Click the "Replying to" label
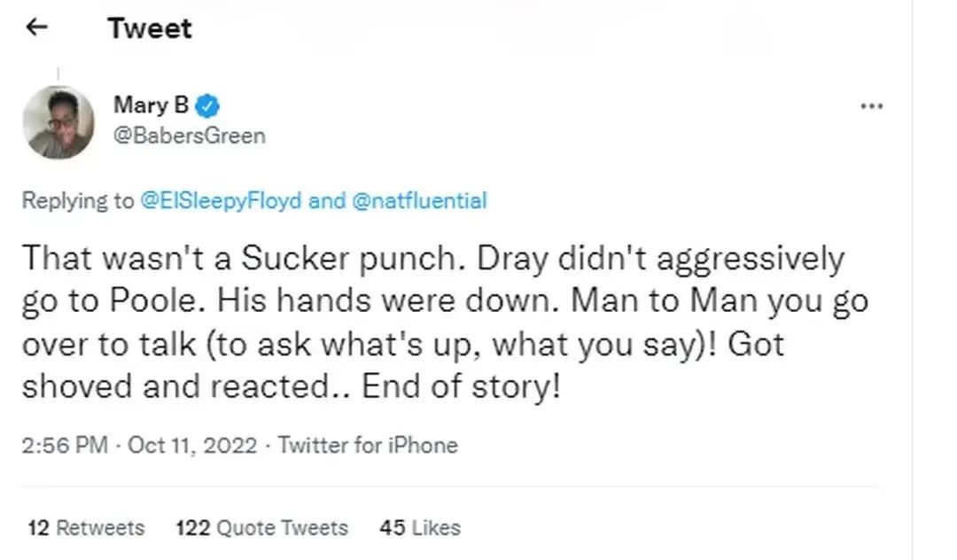The width and height of the screenshot is (957, 560). [78, 200]
